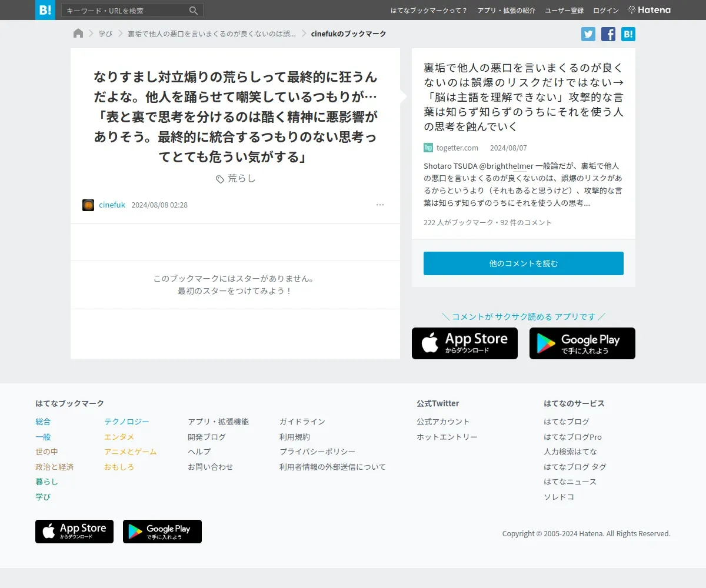Viewport: 706px width, 588px height.
Task: Select the 学び breadcrumb
Action: coord(105,34)
